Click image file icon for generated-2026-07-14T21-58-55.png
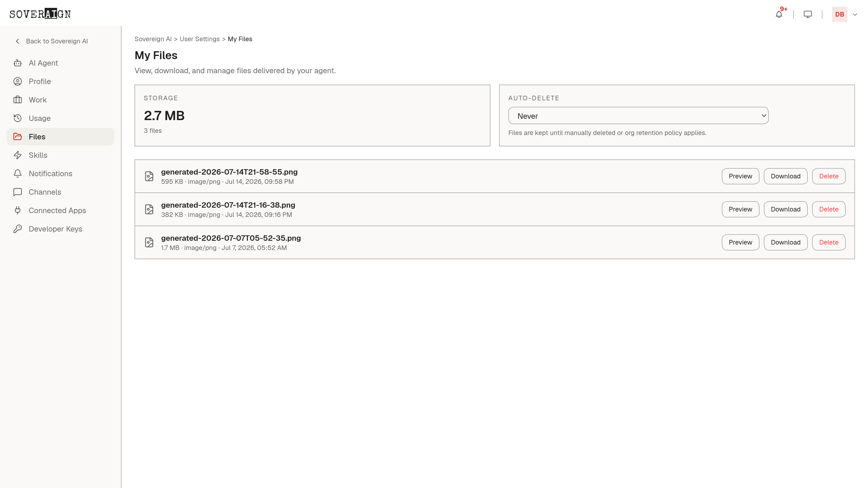Image resolution: width=868 pixels, height=488 pixels. [149, 176]
